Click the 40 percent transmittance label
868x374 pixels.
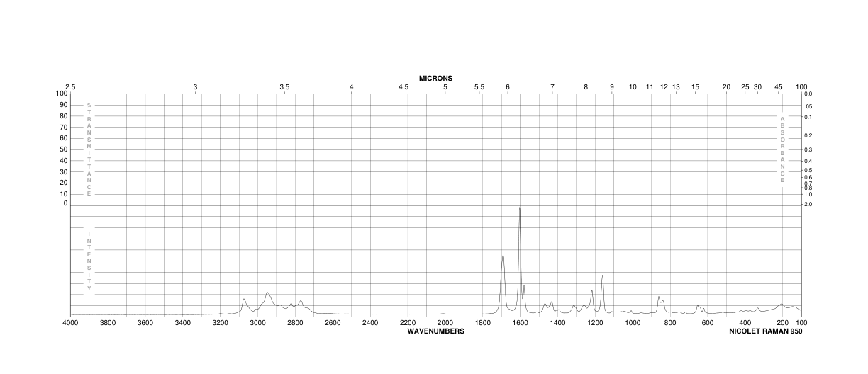point(63,160)
